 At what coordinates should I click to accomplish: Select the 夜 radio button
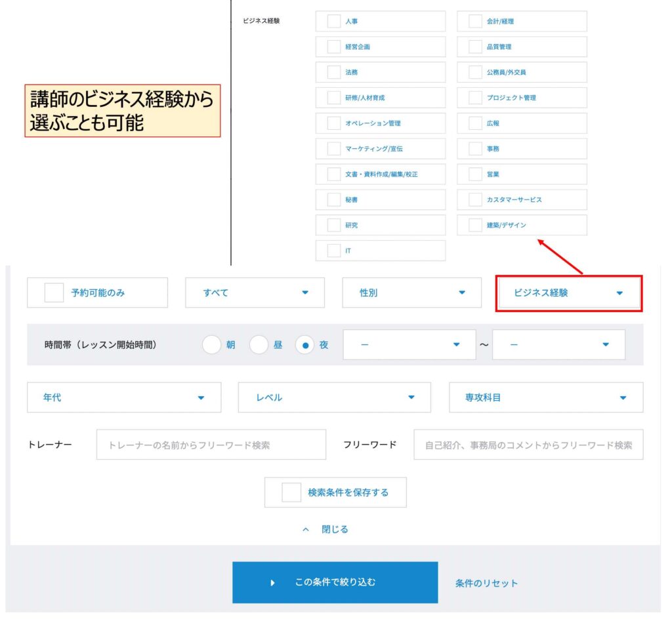[304, 344]
